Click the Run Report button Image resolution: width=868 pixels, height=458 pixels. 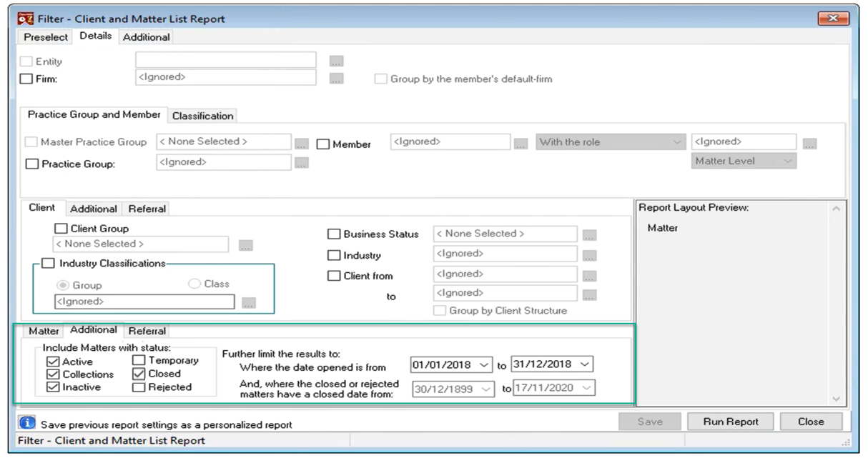coord(730,422)
